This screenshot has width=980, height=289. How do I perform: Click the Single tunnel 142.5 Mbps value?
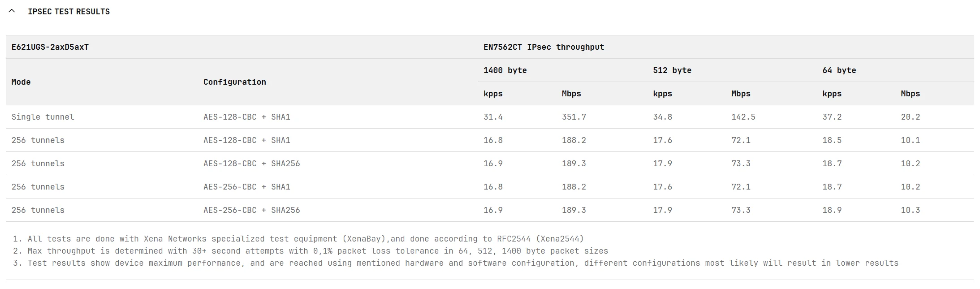pos(743,117)
